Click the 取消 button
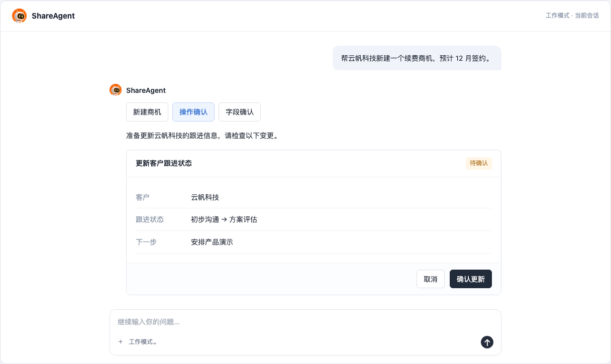 (x=431, y=279)
